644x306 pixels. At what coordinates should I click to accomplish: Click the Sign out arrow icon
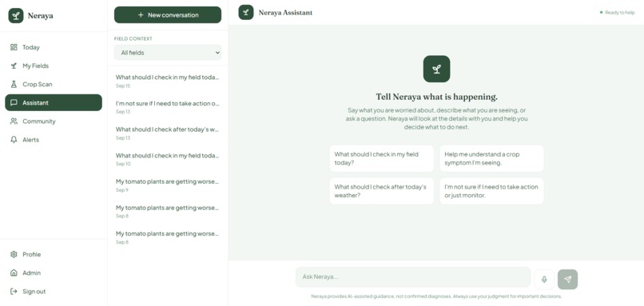[14, 291]
